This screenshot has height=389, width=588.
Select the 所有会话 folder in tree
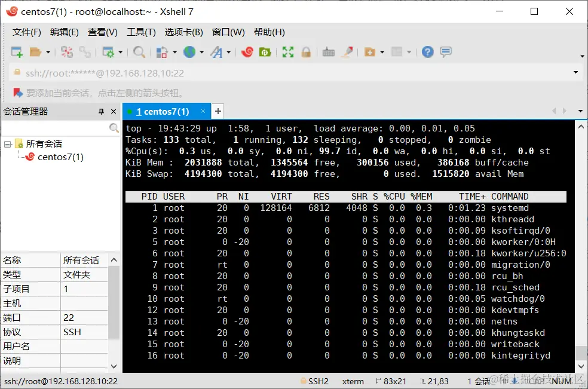pyautogui.click(x=44, y=143)
